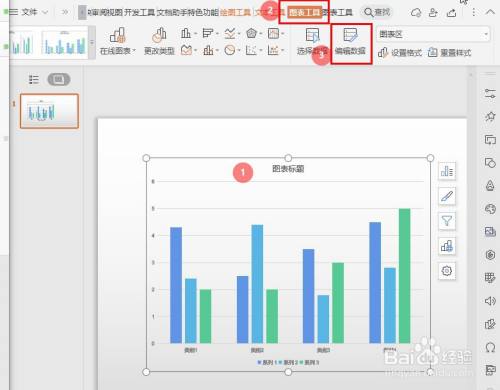Open the chart settings gear button

[447, 271]
